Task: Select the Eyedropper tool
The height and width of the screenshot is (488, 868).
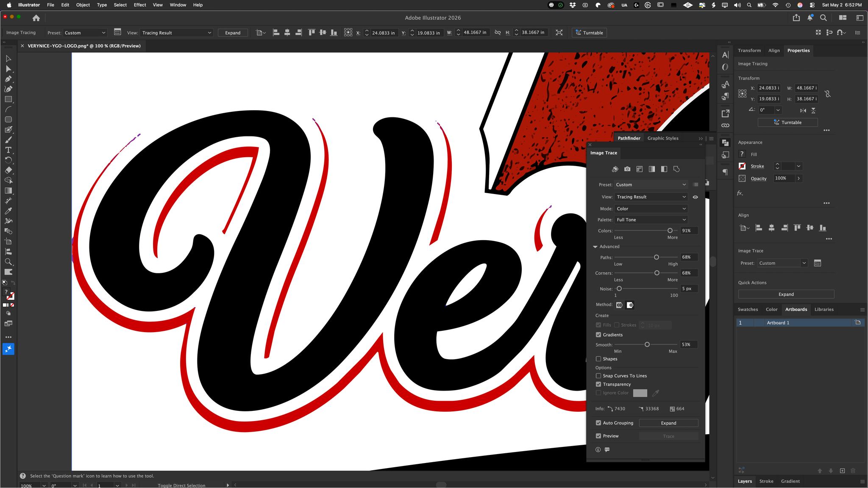Action: 8,211
